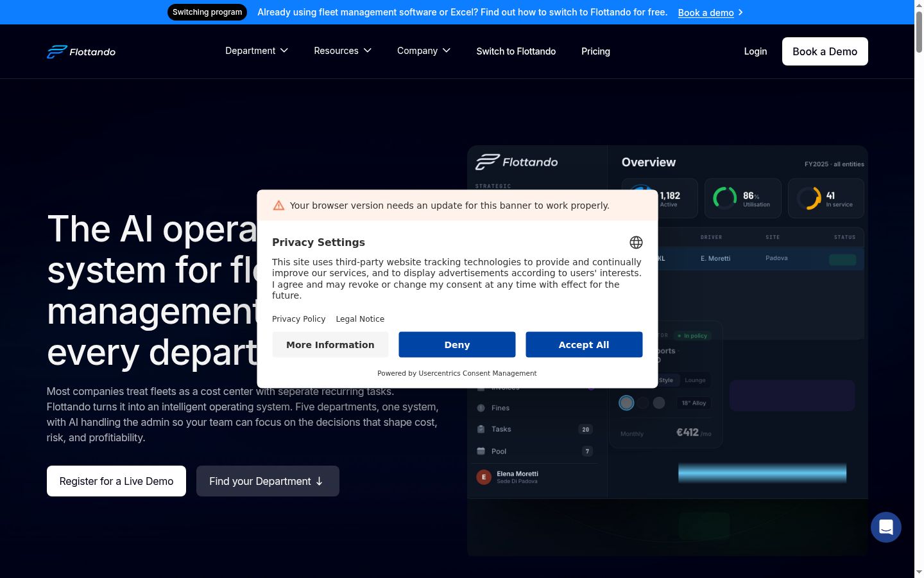
Task: Select the highlighted blue color swatch
Action: (x=626, y=403)
